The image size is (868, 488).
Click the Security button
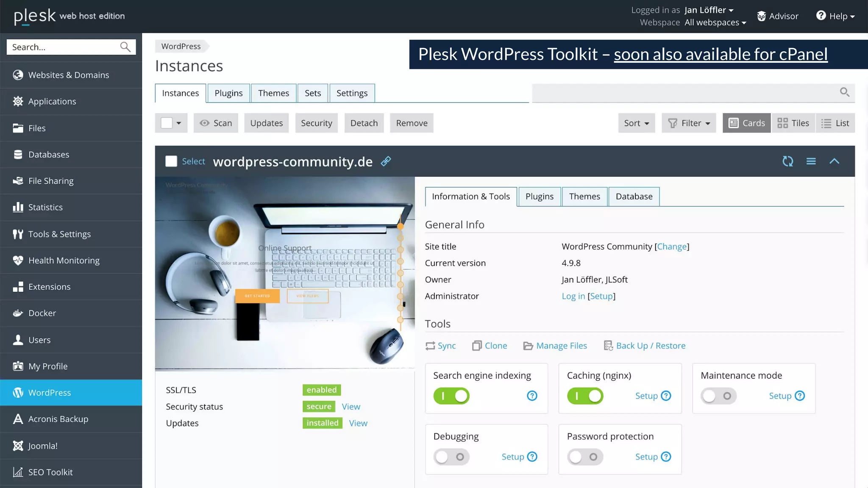point(316,123)
